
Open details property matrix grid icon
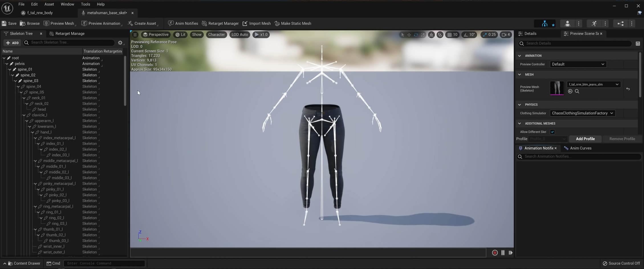(638, 43)
